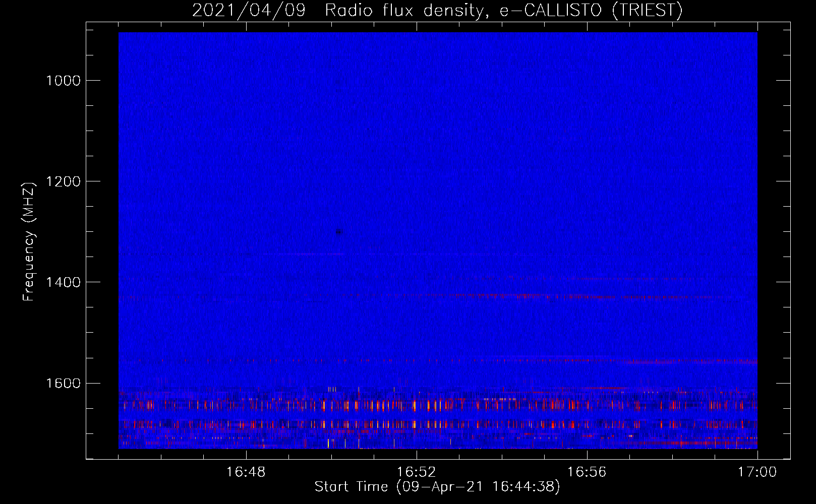Image resolution: width=816 pixels, height=504 pixels.
Task: Click the '1600' frequency tick label
Action: [x=63, y=383]
